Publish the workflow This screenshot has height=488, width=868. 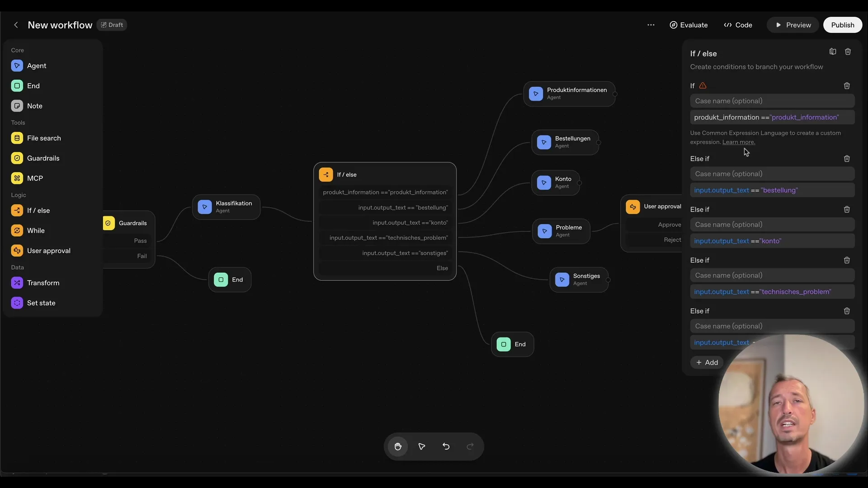842,25
